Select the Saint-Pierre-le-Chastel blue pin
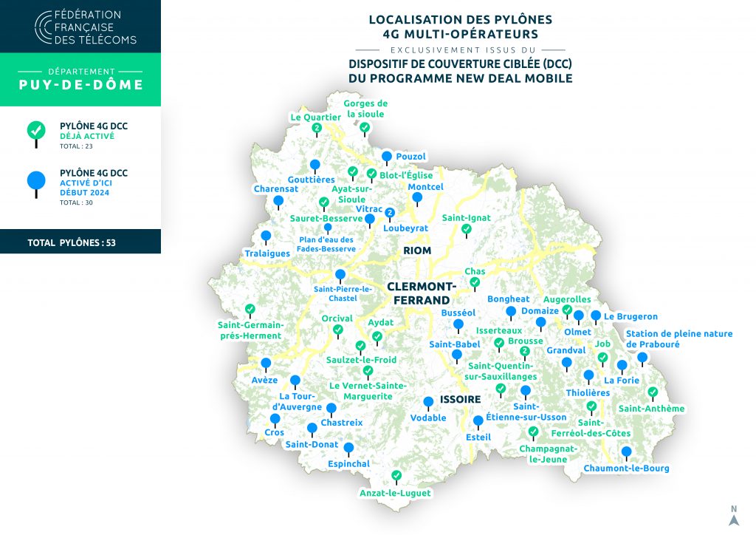The image size is (756, 535). (x=340, y=276)
